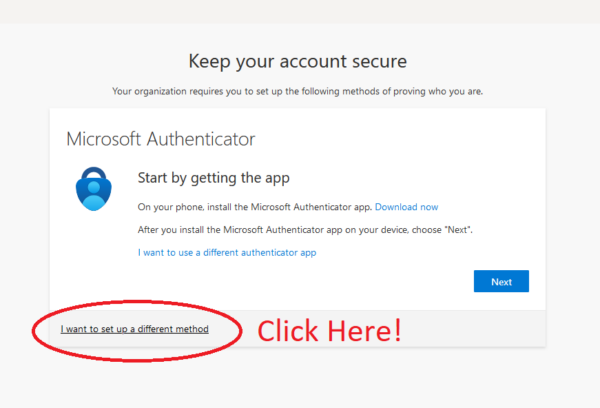Click the person silhouette inside the padlock icon

[94, 195]
